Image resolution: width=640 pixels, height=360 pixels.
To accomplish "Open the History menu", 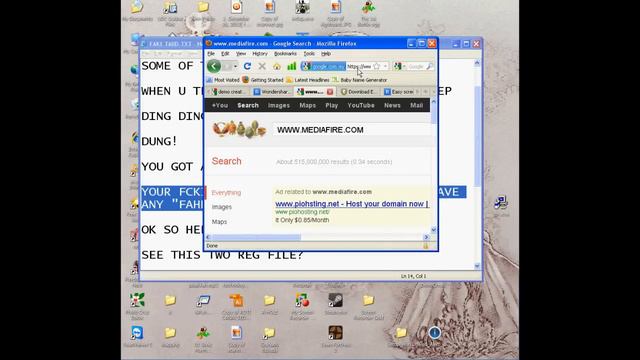I will click(x=260, y=54).
